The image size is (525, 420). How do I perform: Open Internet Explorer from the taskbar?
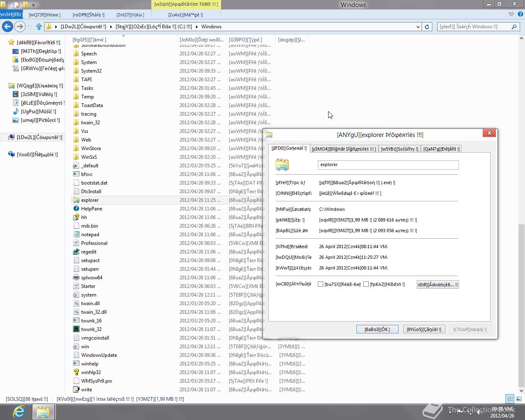(x=19, y=411)
